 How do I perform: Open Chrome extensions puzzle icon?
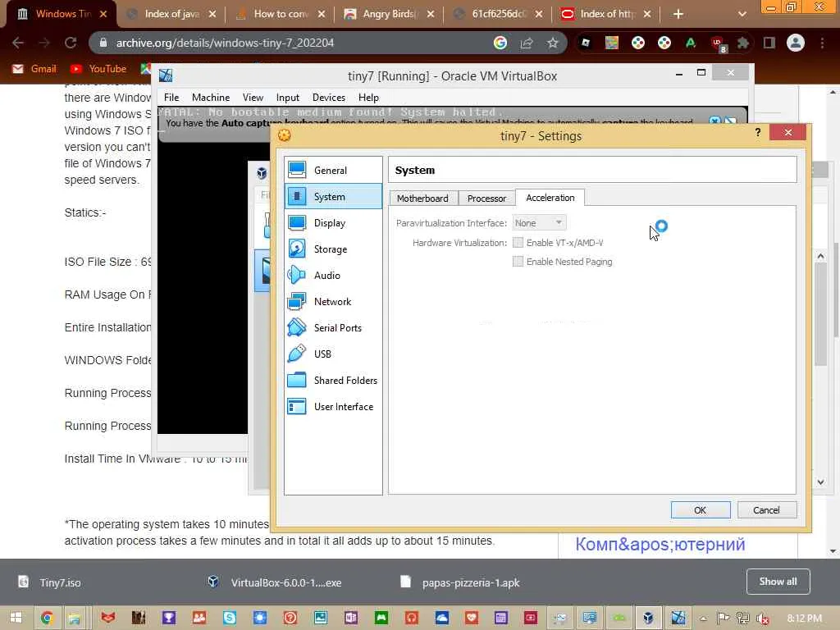742,43
